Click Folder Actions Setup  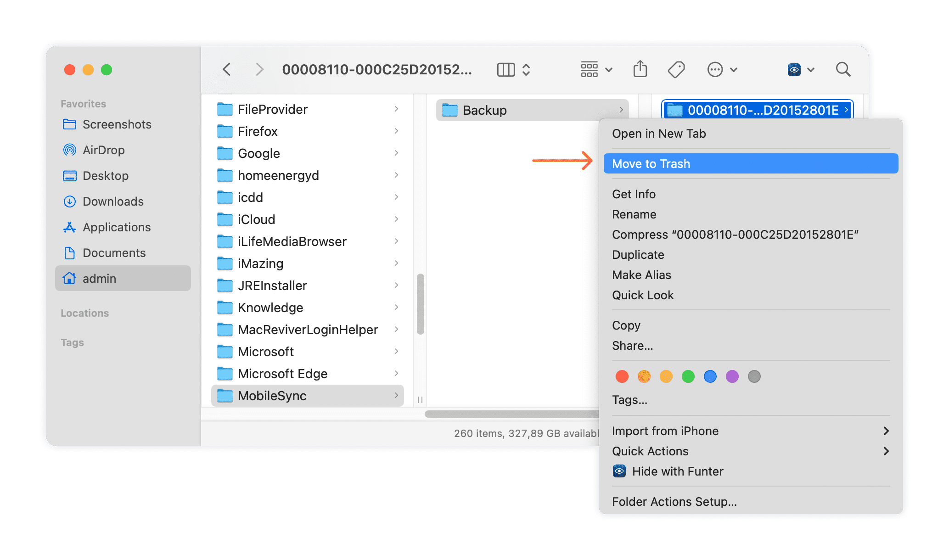674,501
